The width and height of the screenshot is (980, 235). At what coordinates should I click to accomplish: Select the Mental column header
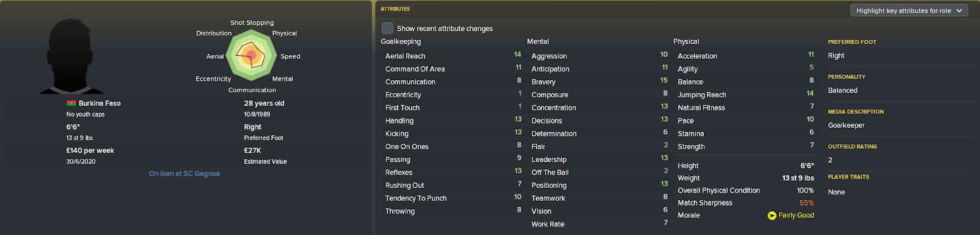pos(538,42)
